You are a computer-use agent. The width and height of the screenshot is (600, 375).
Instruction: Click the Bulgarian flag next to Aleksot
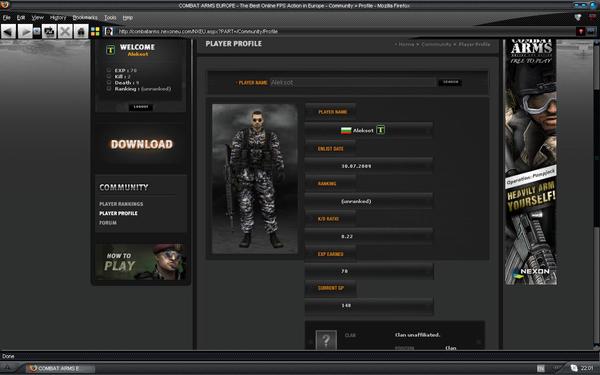[x=346, y=130]
